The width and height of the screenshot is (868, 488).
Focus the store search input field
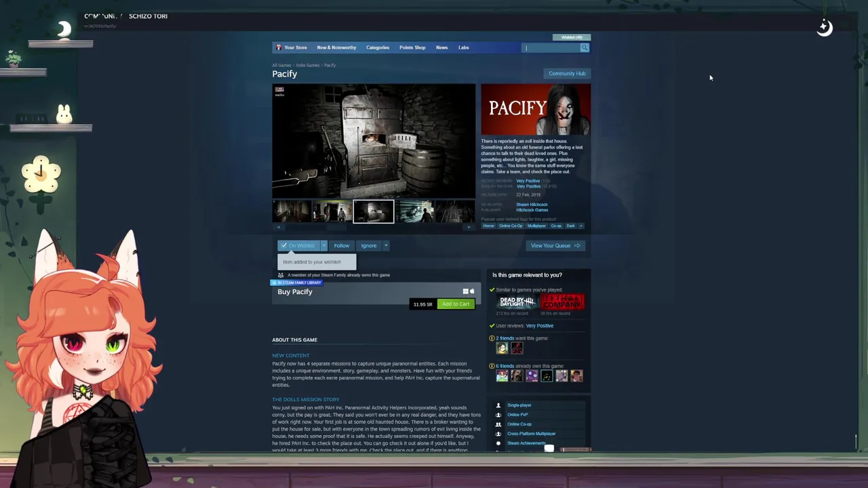click(551, 47)
